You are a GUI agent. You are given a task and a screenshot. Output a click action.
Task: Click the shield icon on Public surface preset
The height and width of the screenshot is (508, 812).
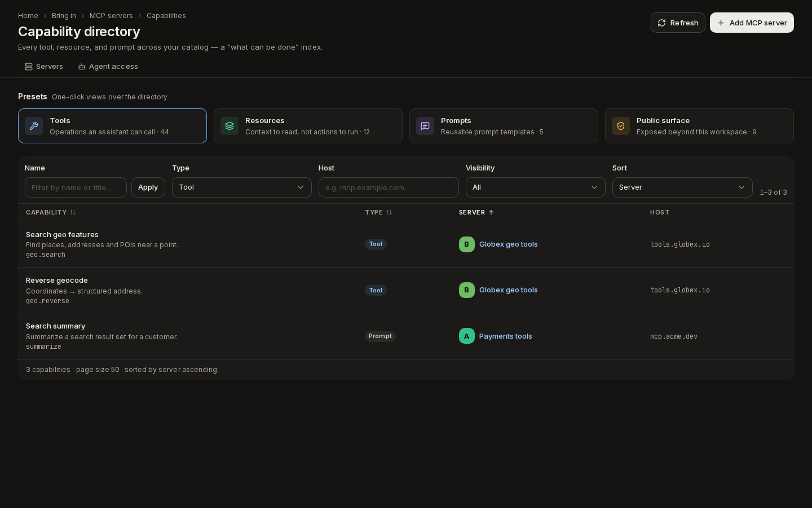point(621,126)
